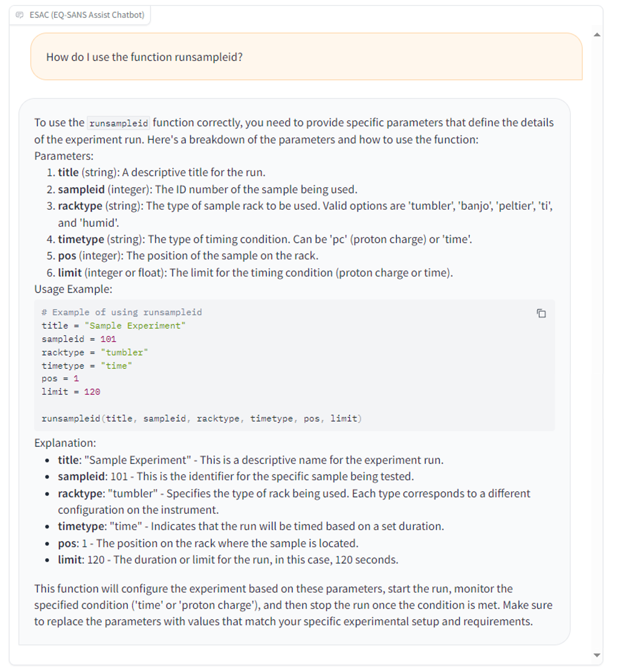The image size is (618, 672).
Task: Click the "Sample Experiment" string in code
Action: 135,326
